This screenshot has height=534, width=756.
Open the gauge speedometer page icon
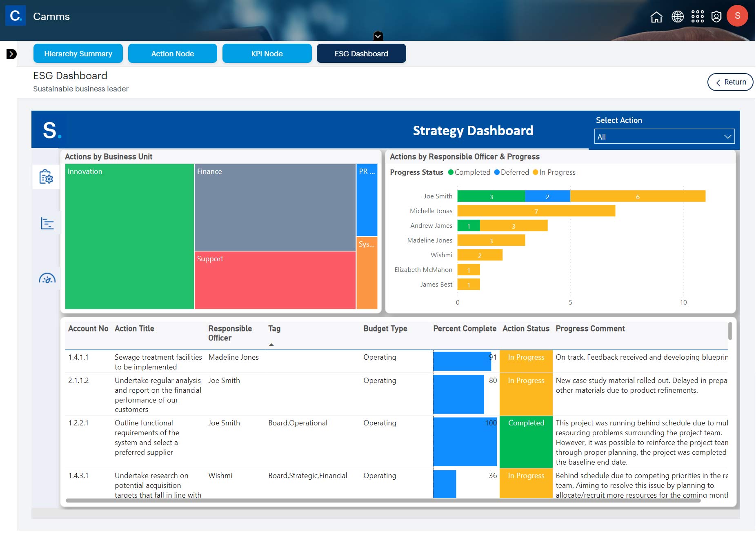click(47, 278)
